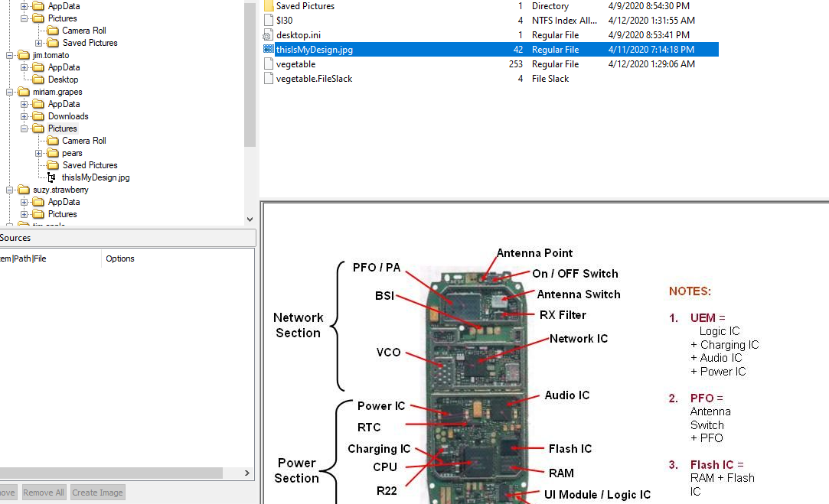Click the thisIsMyDesign.jpg tree node icon
The image size is (829, 504).
(52, 177)
